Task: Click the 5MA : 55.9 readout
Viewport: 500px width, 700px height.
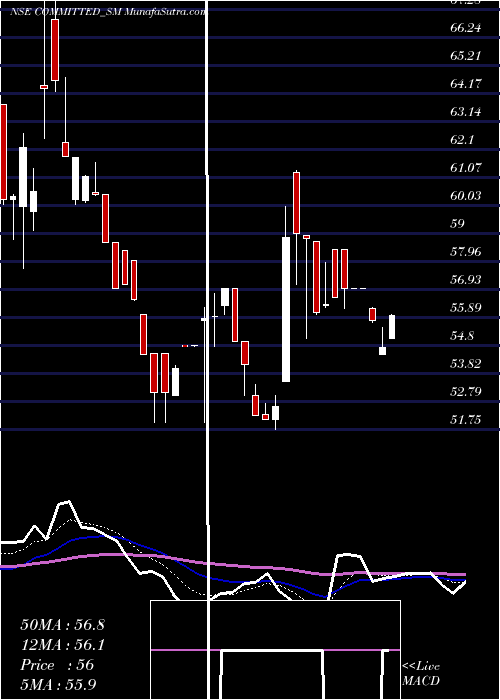Action: pyautogui.click(x=58, y=685)
